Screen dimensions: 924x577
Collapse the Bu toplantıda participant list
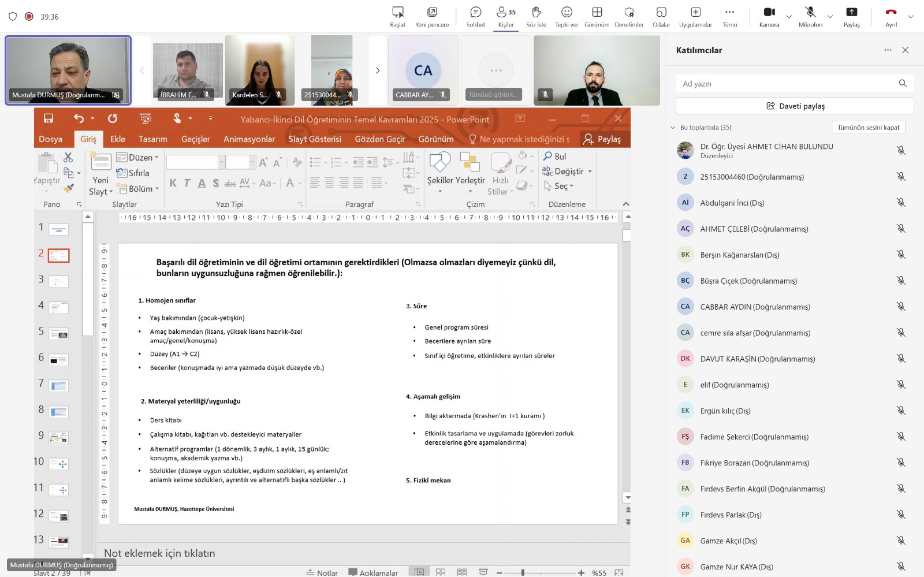[x=673, y=128]
